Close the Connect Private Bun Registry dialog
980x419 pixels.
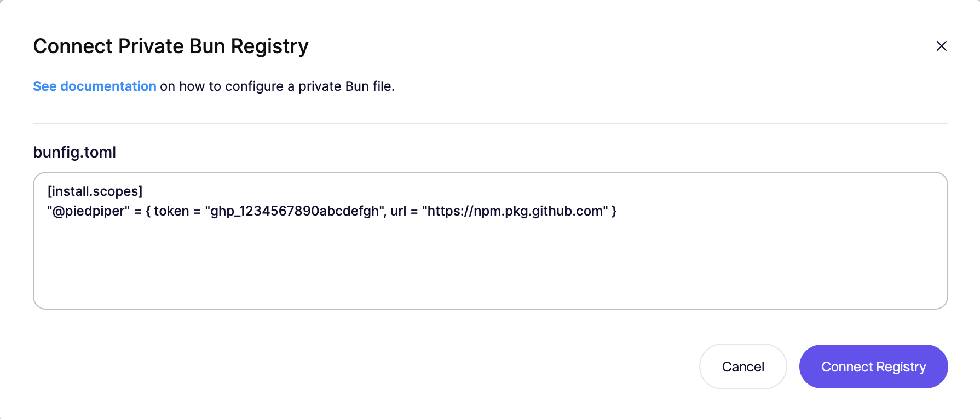click(x=941, y=46)
